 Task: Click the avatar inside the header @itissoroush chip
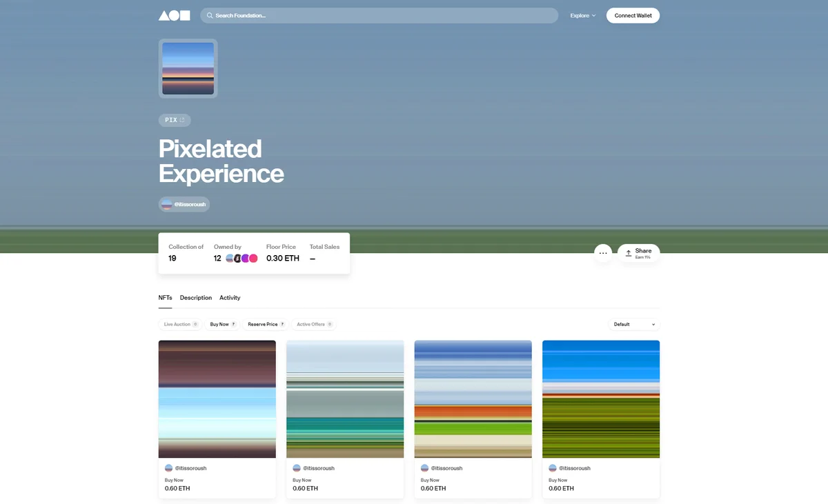click(x=166, y=204)
